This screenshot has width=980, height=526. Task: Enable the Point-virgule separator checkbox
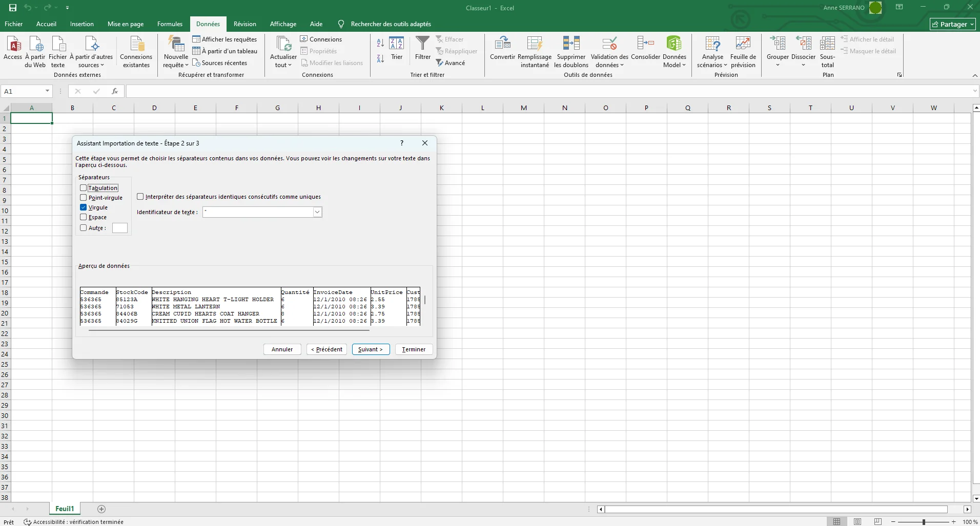(x=83, y=198)
